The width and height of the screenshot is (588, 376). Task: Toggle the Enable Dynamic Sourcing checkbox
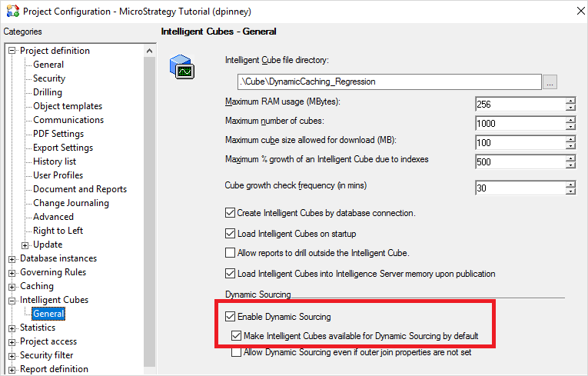tap(231, 316)
